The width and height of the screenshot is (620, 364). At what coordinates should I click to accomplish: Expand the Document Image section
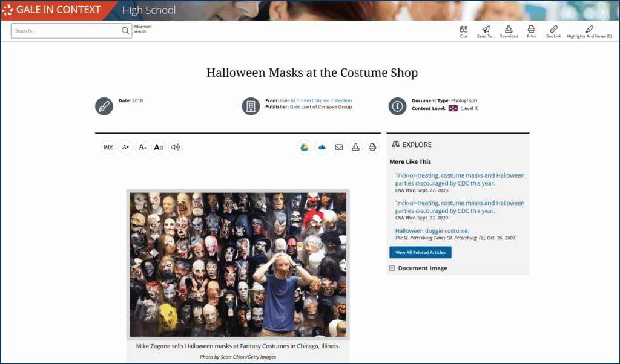[x=392, y=268]
